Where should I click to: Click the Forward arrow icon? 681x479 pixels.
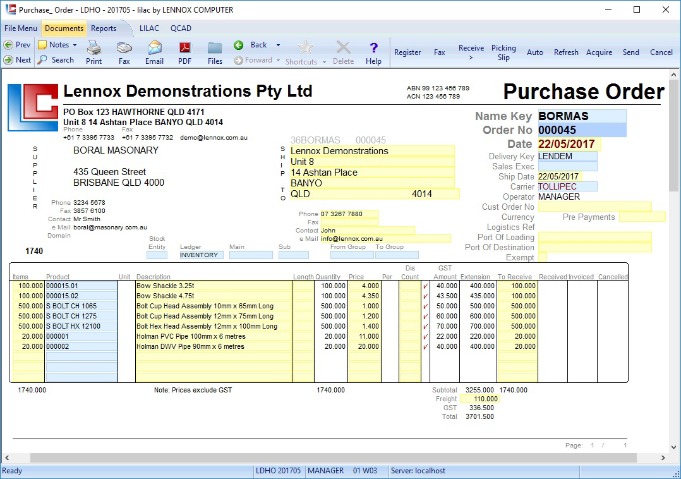(238, 60)
